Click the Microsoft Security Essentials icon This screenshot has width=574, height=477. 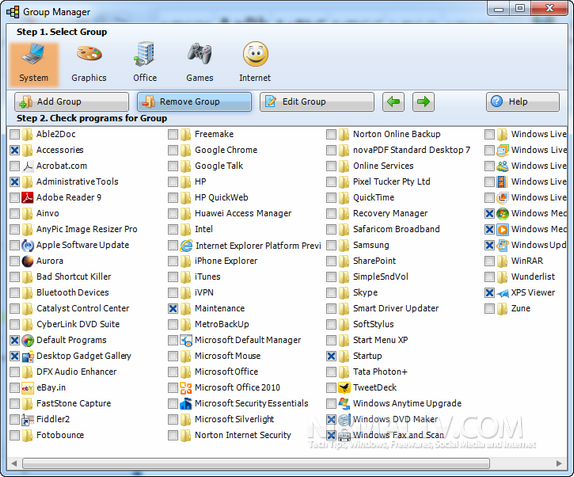186,404
